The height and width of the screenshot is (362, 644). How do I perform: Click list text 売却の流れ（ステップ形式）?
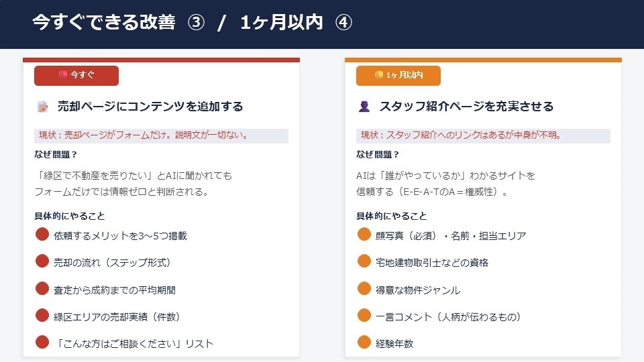pyautogui.click(x=112, y=263)
